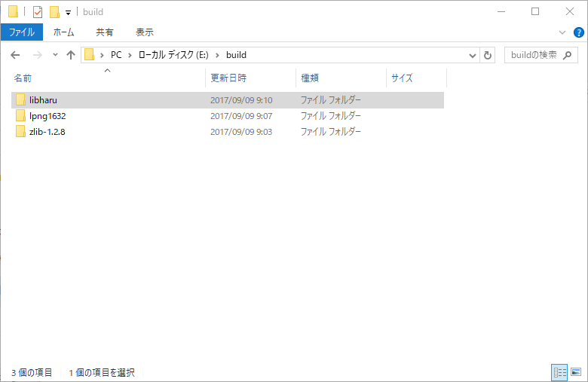This screenshot has height=382, width=588.
Task: Click the New folder quick access icon
Action: tap(54, 12)
